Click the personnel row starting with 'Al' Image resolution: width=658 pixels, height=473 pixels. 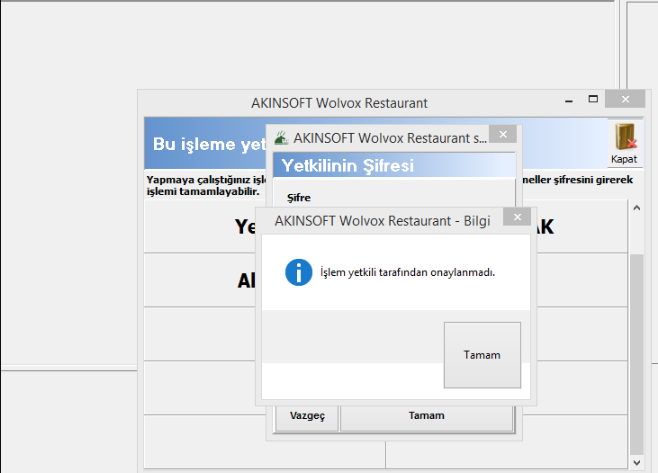(200, 280)
